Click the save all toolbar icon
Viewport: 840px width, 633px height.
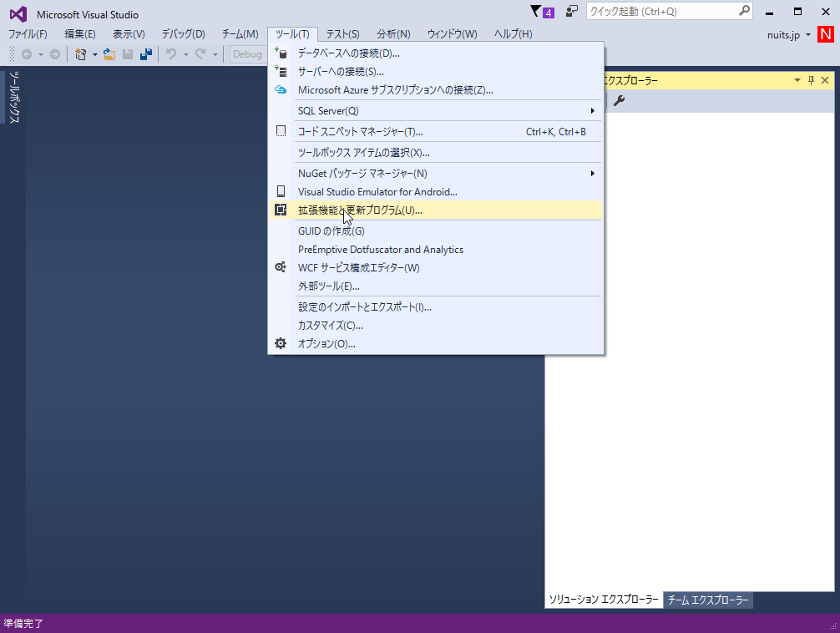pos(146,54)
